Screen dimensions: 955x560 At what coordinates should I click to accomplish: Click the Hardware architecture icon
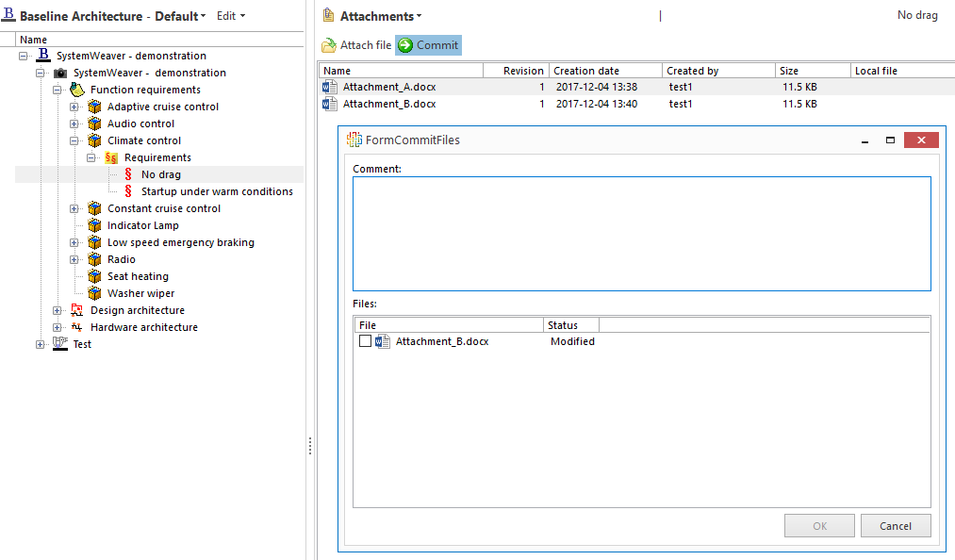[x=76, y=326]
